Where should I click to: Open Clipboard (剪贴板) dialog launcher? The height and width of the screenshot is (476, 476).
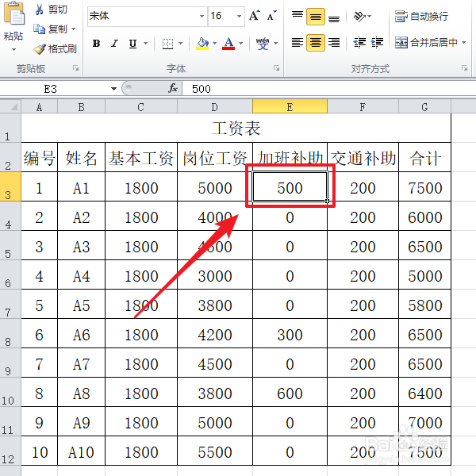[75, 68]
